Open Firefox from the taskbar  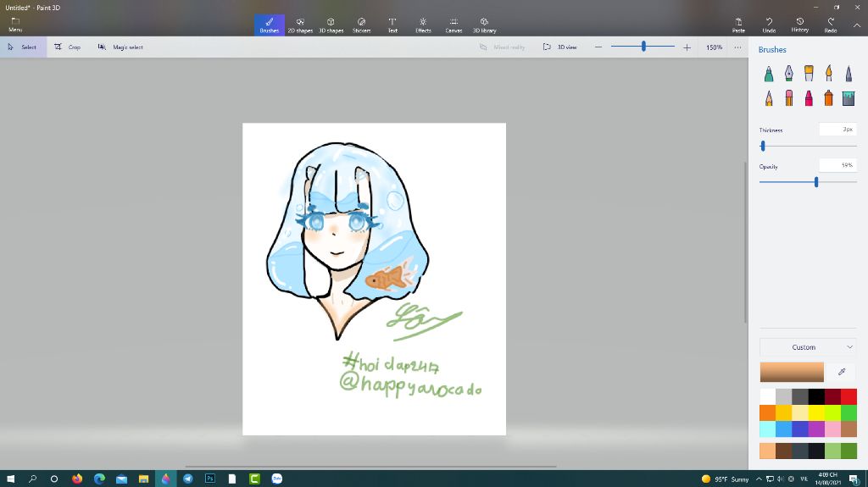pos(77,479)
